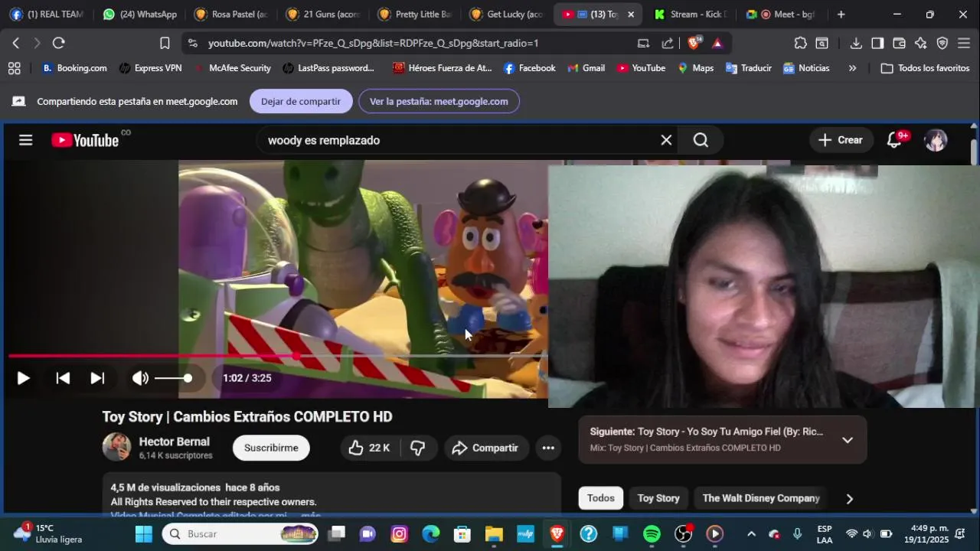
Task: Open a new browser tab
Action: [x=841, y=14]
